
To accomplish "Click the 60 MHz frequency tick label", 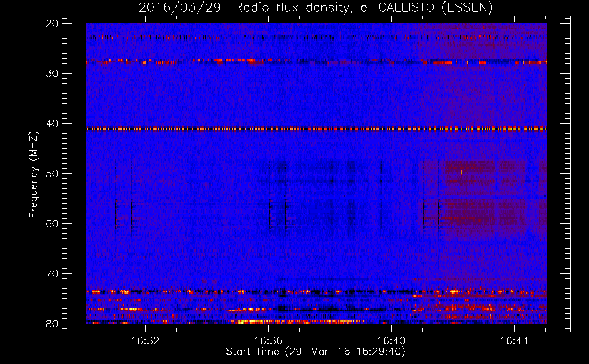I will 52,223.
